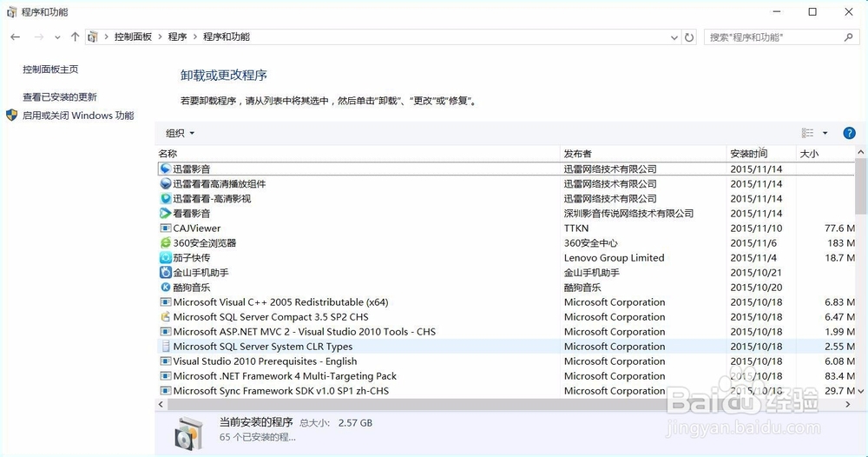
Task: Click the TTKN publisher cell
Action: [x=576, y=228]
